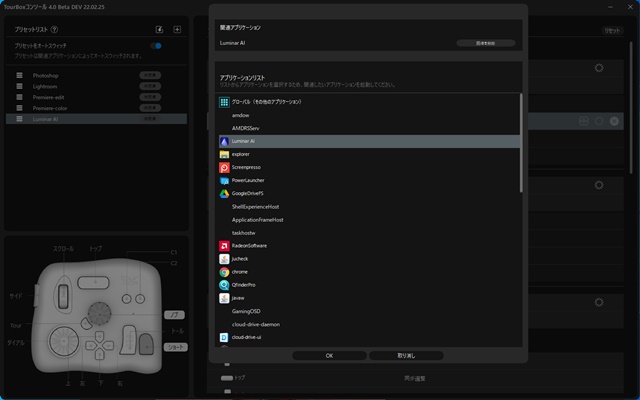Select the Premiere-color preset
The width and height of the screenshot is (640, 400).
click(x=96, y=108)
